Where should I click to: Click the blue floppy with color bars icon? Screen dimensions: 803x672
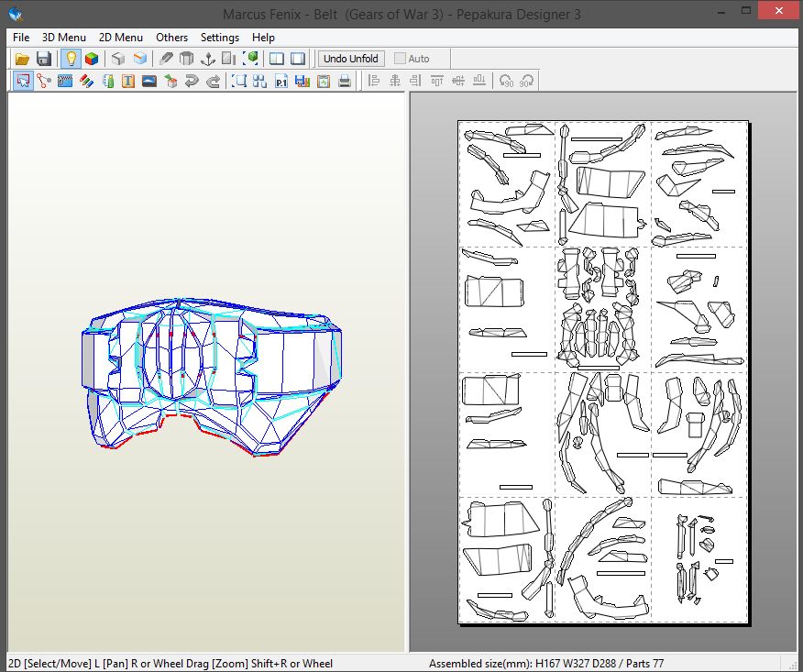click(302, 81)
